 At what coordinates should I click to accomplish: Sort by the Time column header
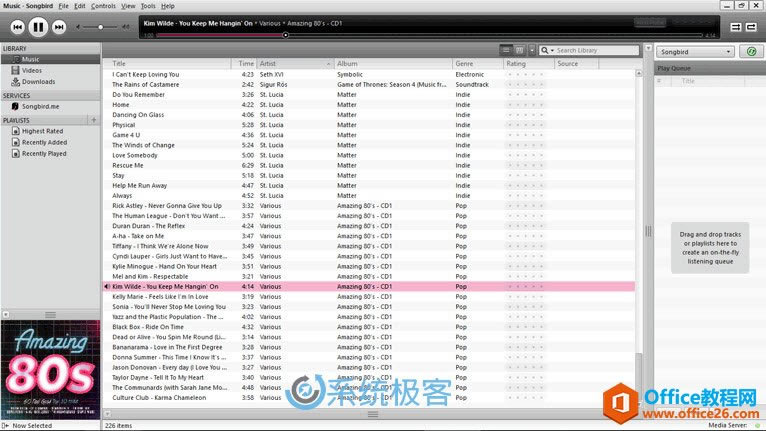coord(244,64)
